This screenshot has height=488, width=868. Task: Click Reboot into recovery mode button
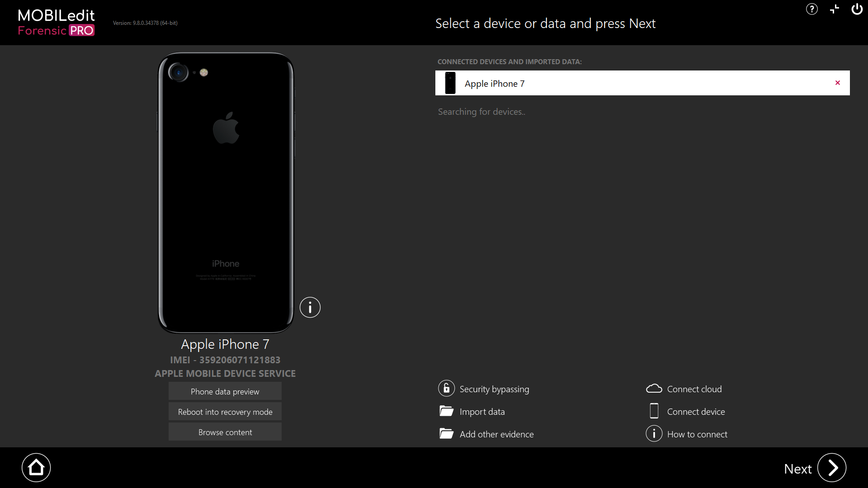tap(225, 412)
